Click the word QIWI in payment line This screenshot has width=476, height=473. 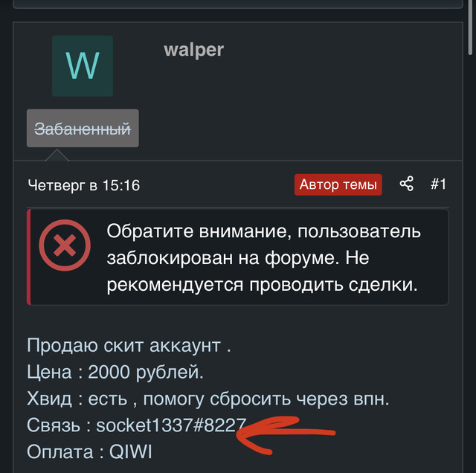tap(131, 451)
